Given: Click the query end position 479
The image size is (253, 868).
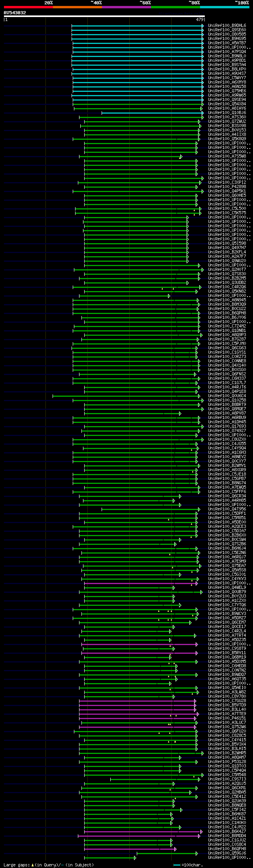Looking at the screenshot, I should point(200,19).
